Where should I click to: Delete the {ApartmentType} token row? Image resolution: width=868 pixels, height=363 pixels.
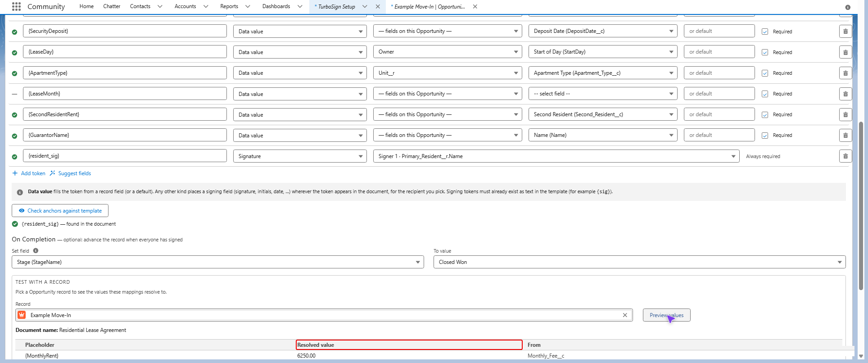click(845, 73)
